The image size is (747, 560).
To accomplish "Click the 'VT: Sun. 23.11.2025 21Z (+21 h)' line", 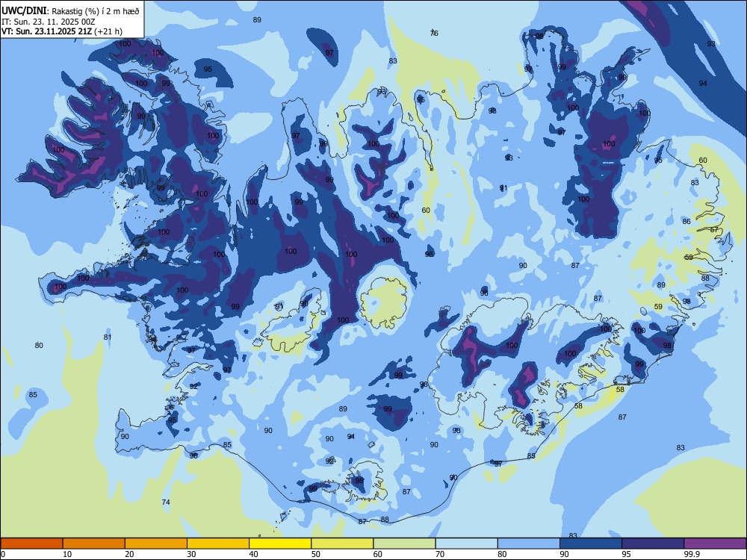I will tap(62, 31).
